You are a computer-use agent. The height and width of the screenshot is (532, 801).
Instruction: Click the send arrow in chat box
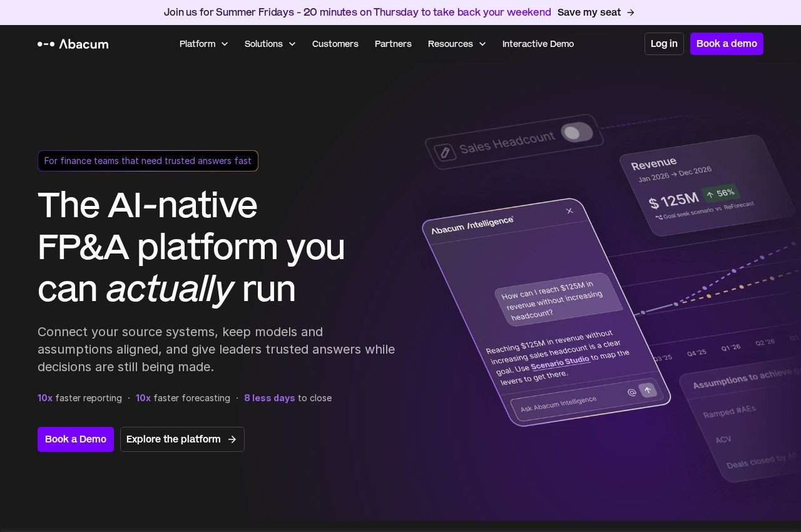click(x=648, y=390)
